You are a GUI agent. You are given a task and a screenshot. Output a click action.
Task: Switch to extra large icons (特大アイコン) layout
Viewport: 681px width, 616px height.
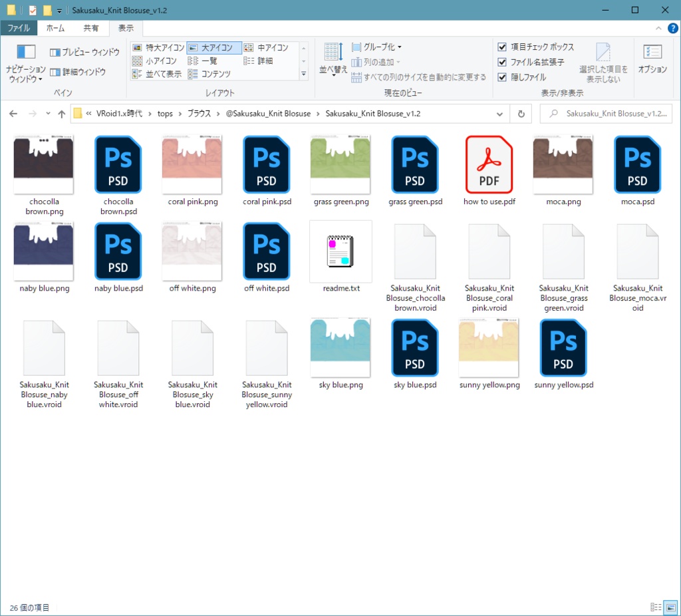158,47
